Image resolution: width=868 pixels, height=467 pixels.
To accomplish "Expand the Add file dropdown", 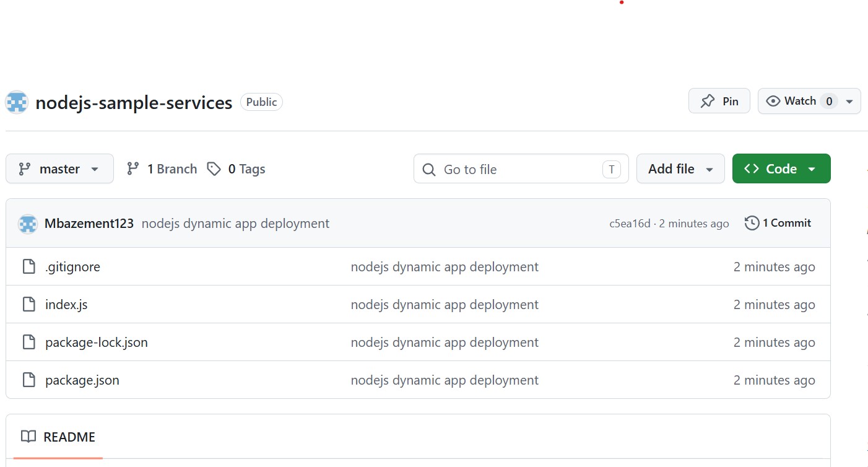I will [680, 168].
